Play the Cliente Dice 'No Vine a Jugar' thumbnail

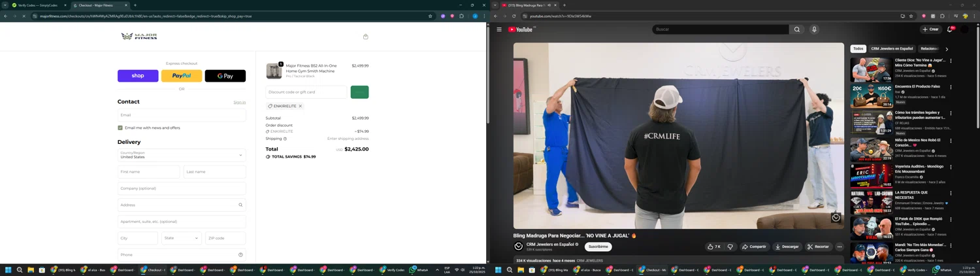pyautogui.click(x=872, y=69)
